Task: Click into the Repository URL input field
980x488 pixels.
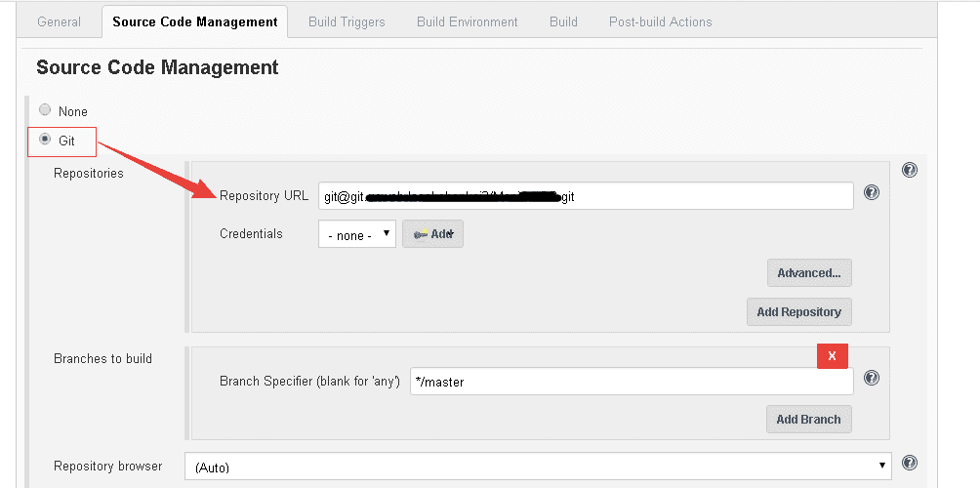Action: pos(586,195)
